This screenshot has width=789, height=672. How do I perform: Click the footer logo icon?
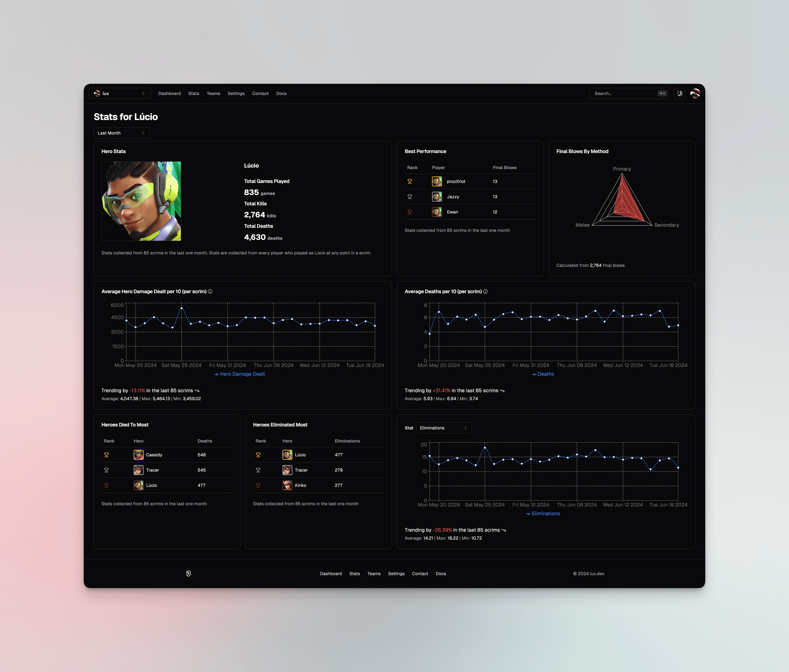pyautogui.click(x=188, y=574)
